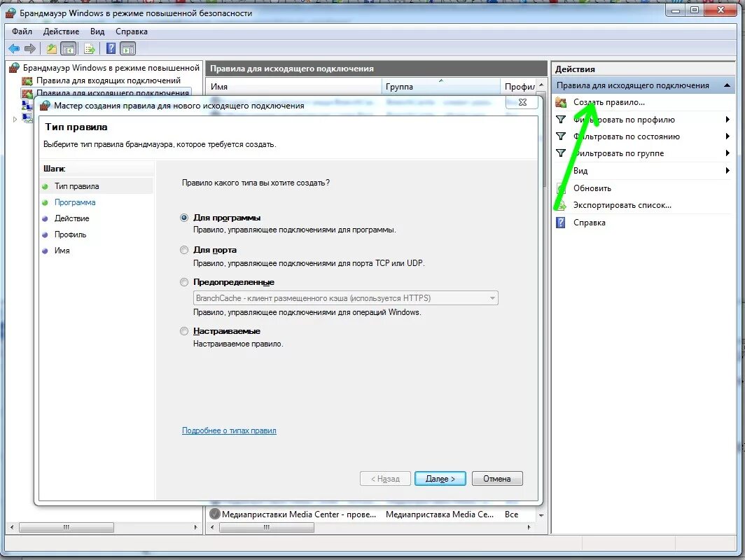Maximize the firewall main window
The height and width of the screenshot is (560, 745).
coord(694,10)
